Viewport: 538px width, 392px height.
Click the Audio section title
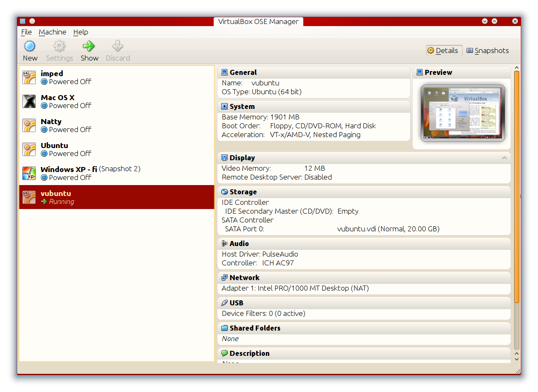pos(239,244)
